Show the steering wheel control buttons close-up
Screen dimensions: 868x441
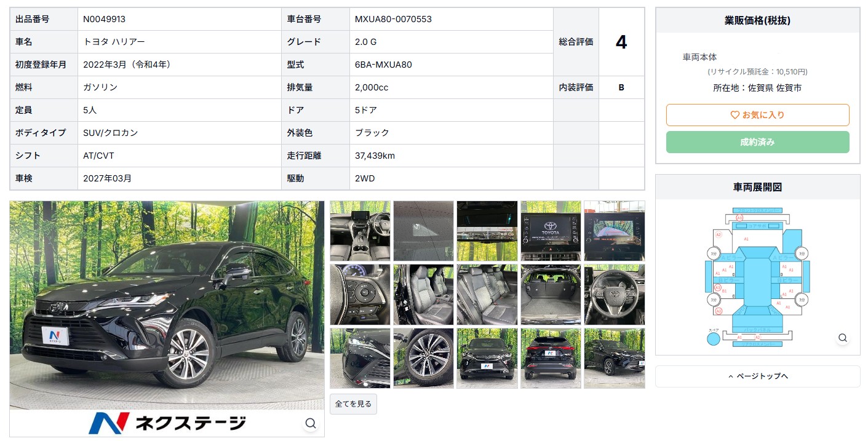[360, 295]
